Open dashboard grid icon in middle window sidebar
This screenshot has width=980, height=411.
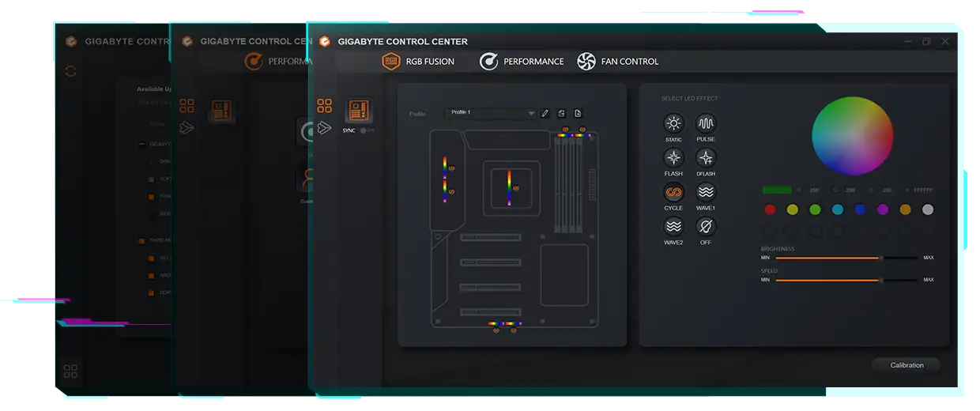[x=187, y=106]
